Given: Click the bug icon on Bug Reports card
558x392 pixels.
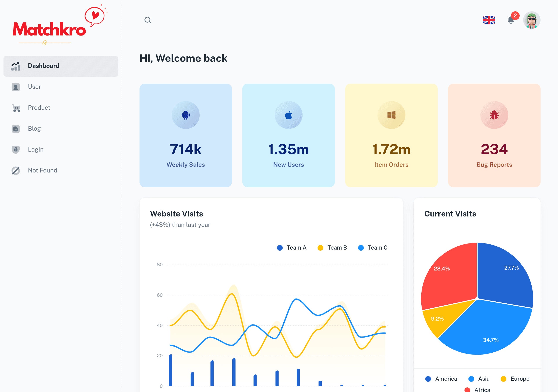Looking at the screenshot, I should [x=494, y=115].
